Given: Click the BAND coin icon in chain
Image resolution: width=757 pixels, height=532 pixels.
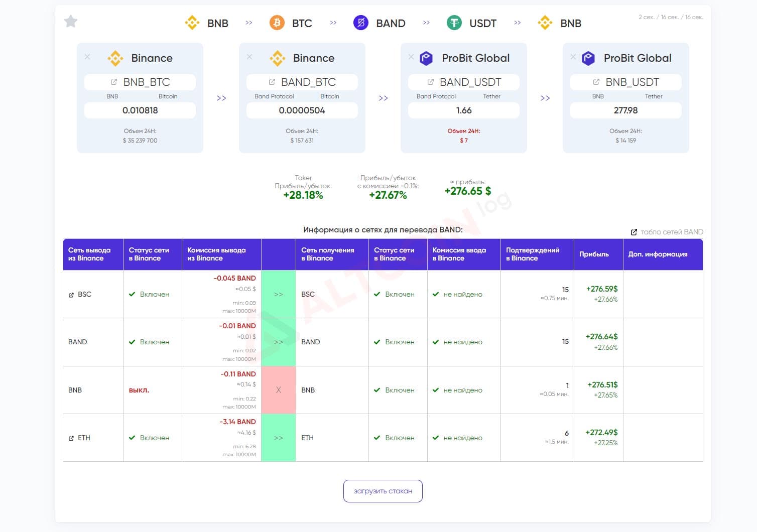Looking at the screenshot, I should (x=361, y=23).
